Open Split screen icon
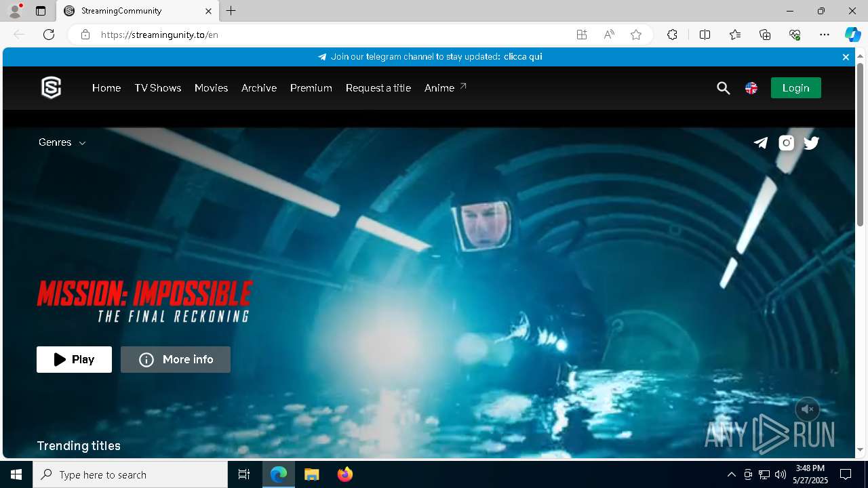The width and height of the screenshot is (868, 488). point(705,35)
